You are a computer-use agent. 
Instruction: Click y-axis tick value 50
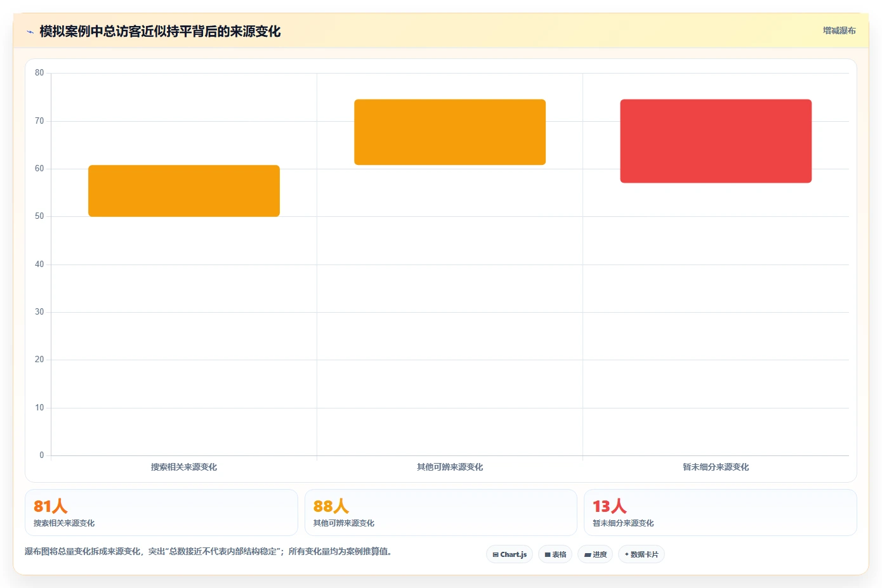click(39, 216)
